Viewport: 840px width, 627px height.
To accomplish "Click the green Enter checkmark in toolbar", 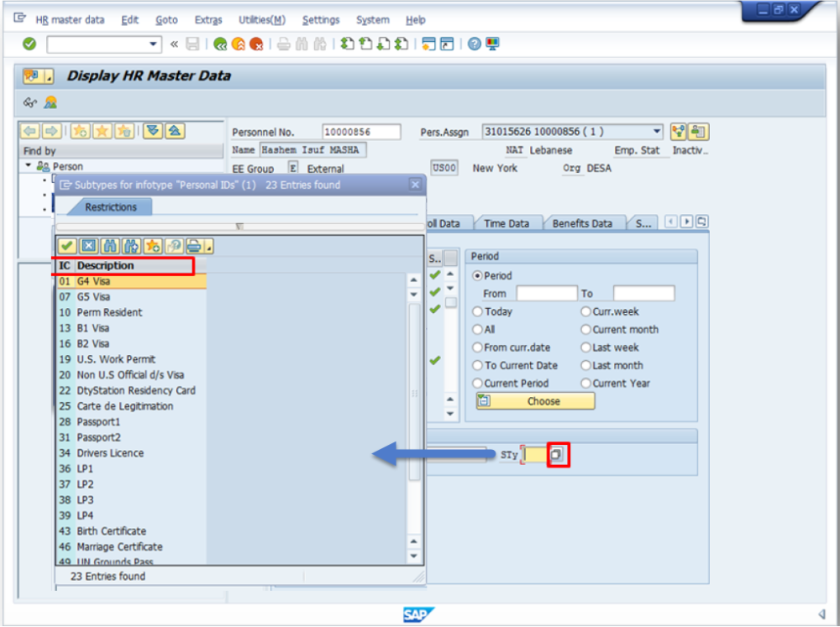I will pos(29,44).
